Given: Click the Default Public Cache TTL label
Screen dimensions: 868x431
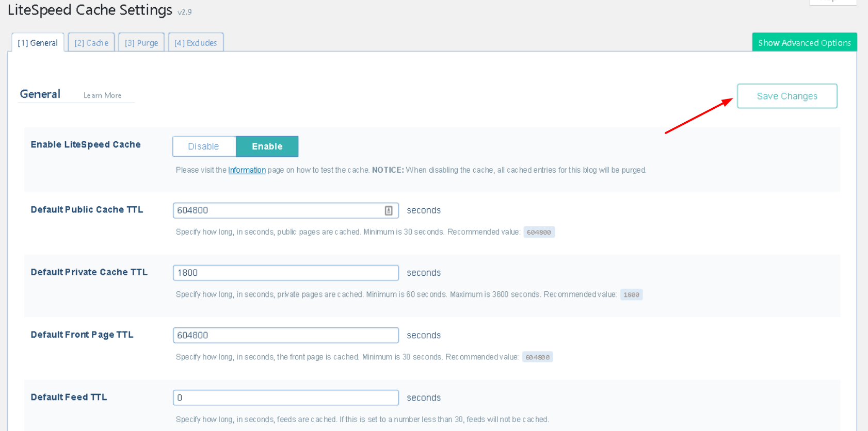Looking at the screenshot, I should pyautogui.click(x=87, y=209).
